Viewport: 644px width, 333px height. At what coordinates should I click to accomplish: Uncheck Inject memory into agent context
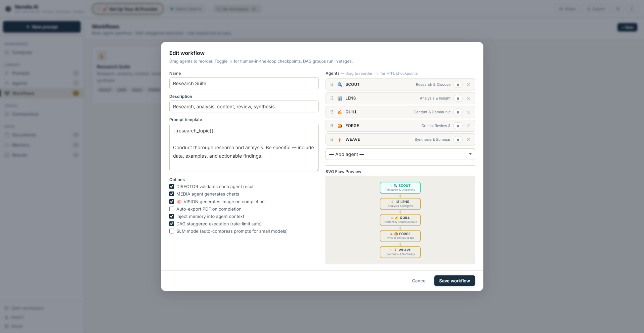coord(172,216)
